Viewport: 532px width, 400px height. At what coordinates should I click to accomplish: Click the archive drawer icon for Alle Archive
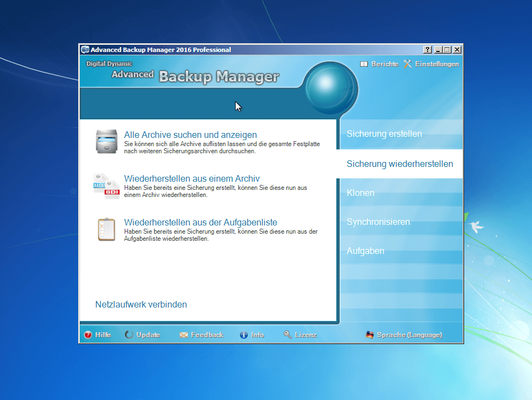(107, 142)
